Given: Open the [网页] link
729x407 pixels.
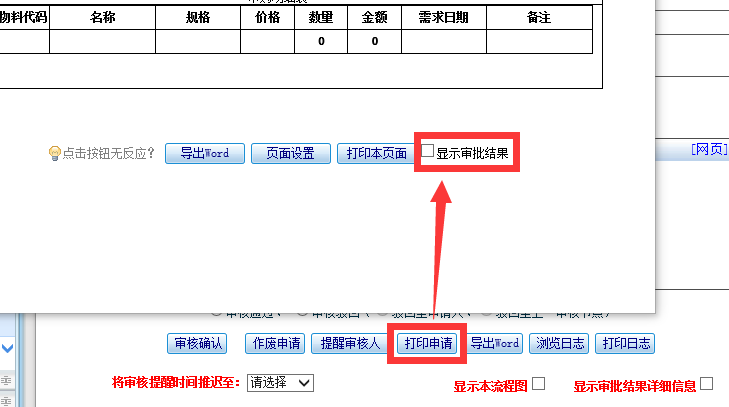Looking at the screenshot, I should [x=709, y=149].
